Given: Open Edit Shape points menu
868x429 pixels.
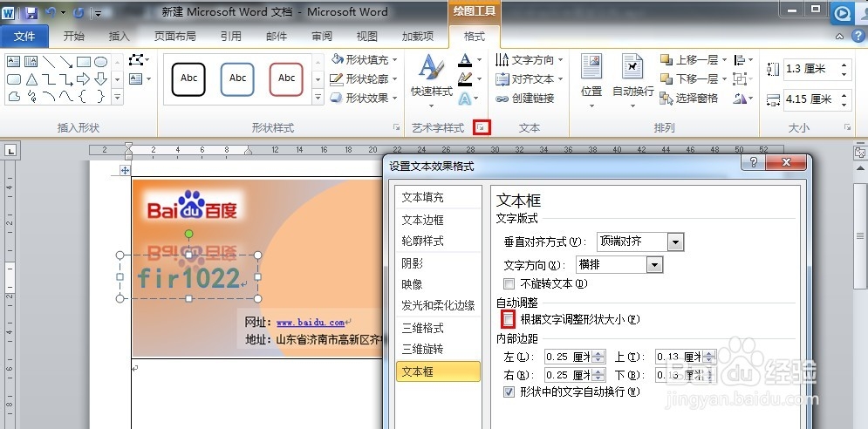Looking at the screenshot, I should (139, 60).
